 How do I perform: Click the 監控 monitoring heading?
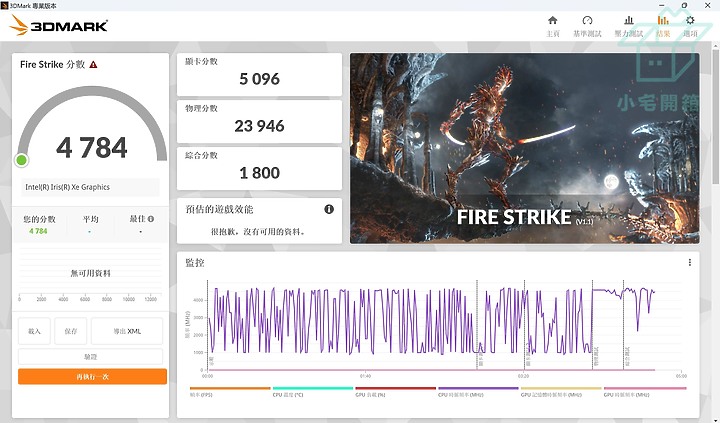click(x=195, y=263)
